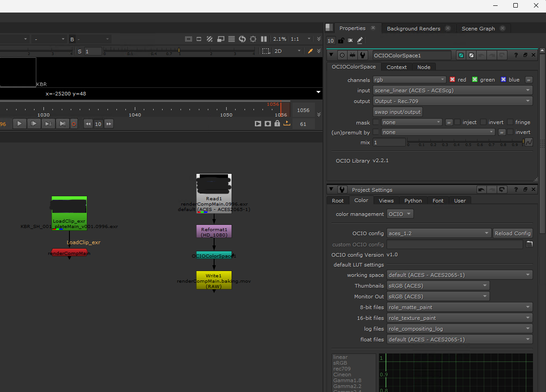Select the Reformat1 node in node graph
Viewport: 546px width, 392px height.
214,231
